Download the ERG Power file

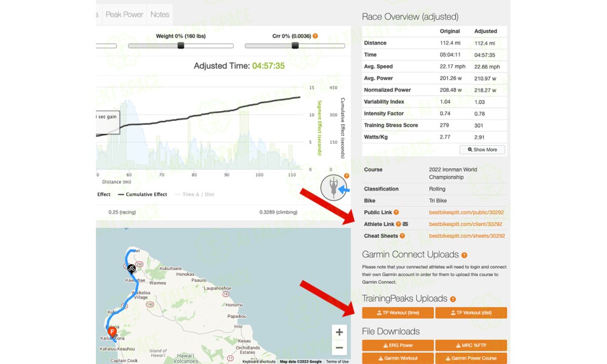pyautogui.click(x=398, y=345)
